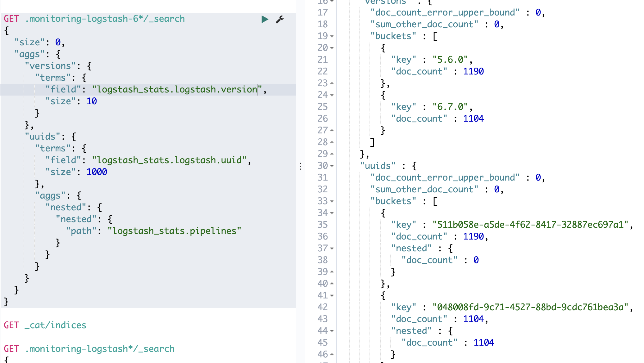644x363 pixels.
Task: Run the monitoring-logstash-6 search request
Action: tap(265, 19)
